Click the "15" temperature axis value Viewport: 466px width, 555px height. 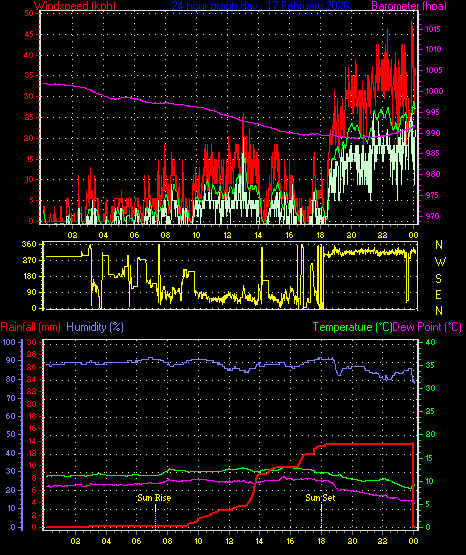[x=429, y=458]
